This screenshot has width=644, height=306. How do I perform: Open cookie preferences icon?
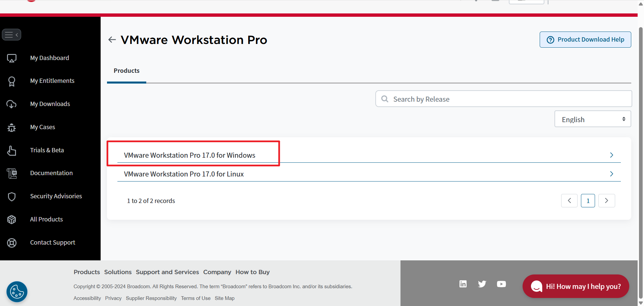(17, 292)
